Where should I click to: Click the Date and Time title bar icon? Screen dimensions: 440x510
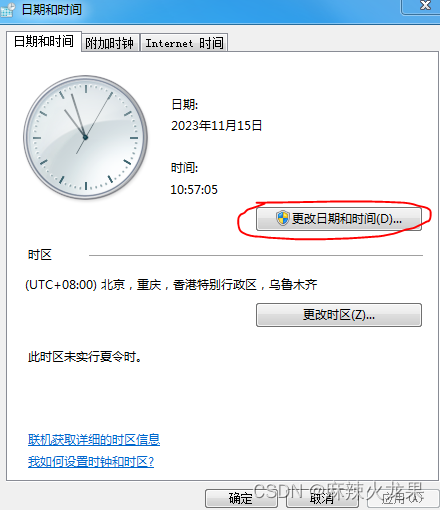tap(7, 10)
